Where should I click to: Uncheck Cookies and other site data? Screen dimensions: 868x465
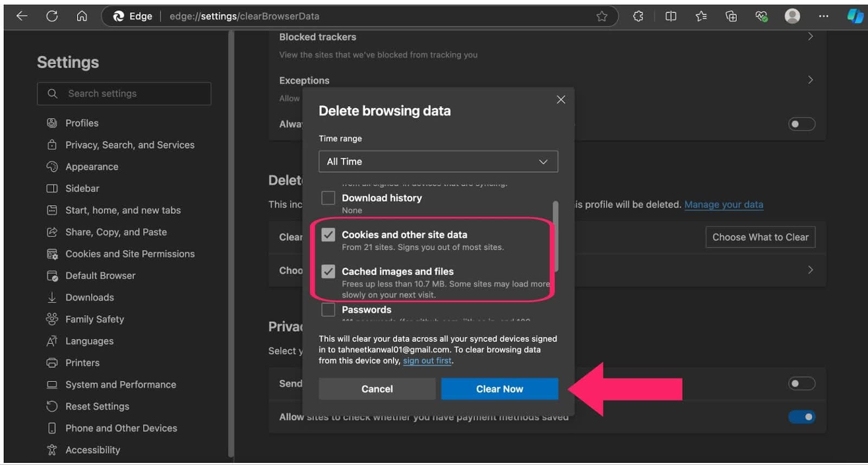(x=328, y=234)
